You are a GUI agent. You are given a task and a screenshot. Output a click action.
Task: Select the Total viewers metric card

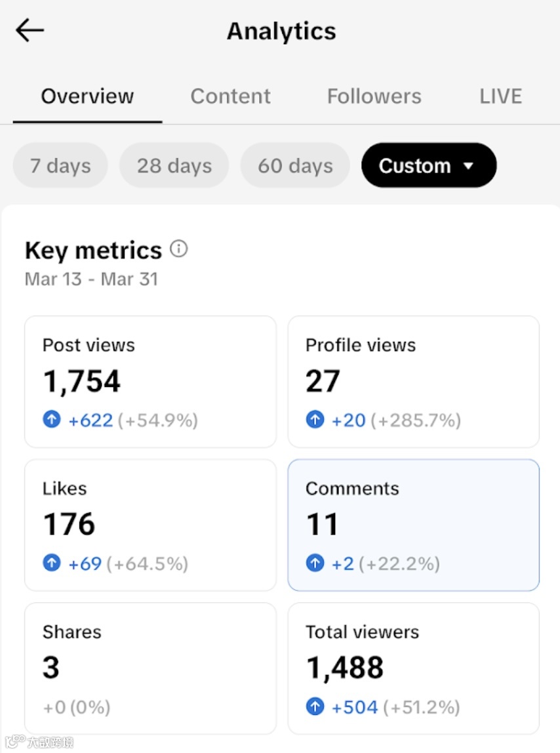pyautogui.click(x=413, y=668)
